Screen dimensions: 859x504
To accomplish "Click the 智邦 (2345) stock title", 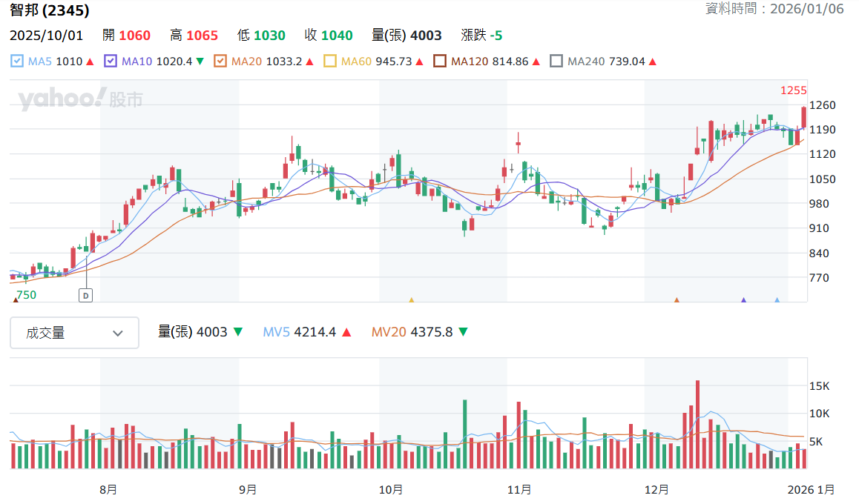I will pos(49,10).
